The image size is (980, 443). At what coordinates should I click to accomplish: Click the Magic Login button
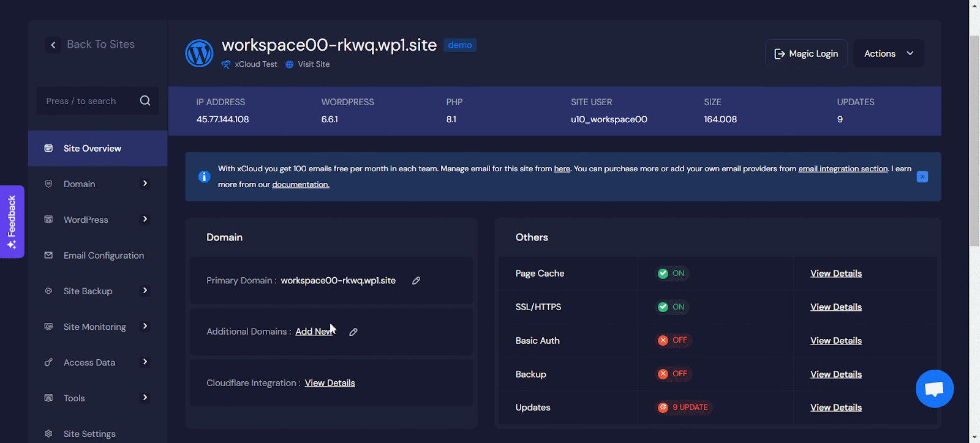[806, 54]
